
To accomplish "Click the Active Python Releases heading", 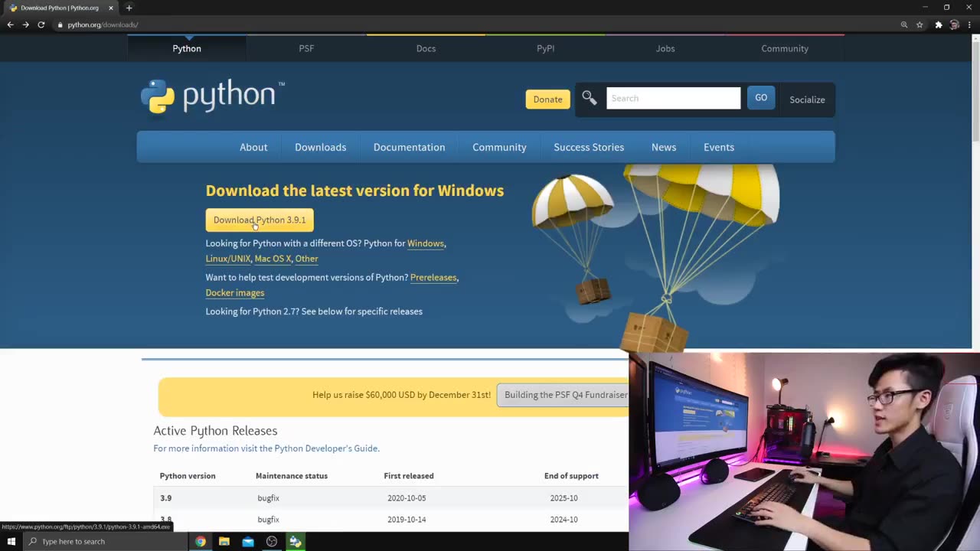I will point(215,431).
